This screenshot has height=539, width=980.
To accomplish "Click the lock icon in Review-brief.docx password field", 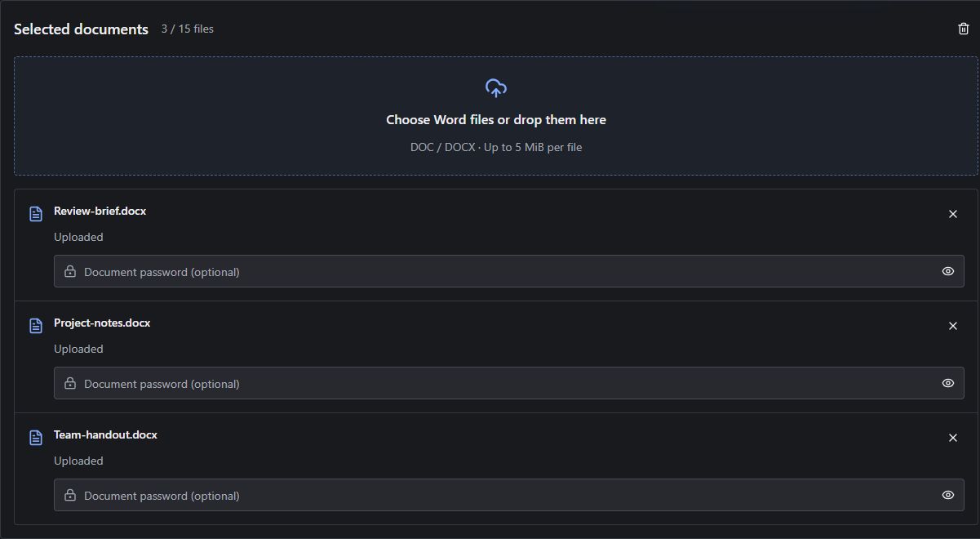I will coord(70,271).
